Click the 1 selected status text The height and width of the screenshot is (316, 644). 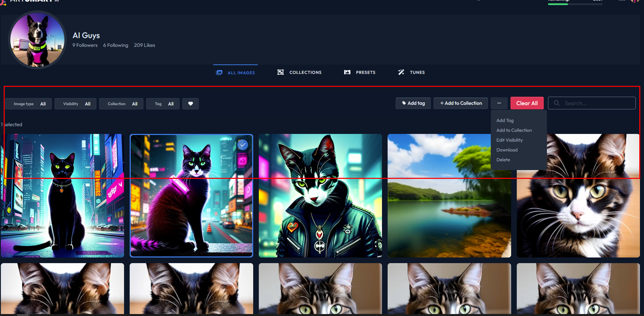(x=12, y=124)
